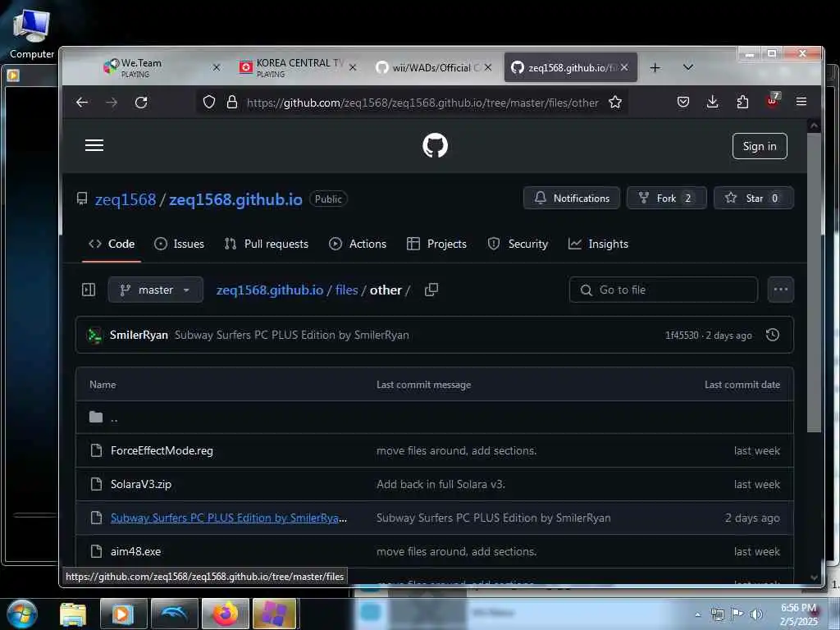This screenshot has width=840, height=630.
Task: Switch to the Security tab
Action: click(x=518, y=244)
